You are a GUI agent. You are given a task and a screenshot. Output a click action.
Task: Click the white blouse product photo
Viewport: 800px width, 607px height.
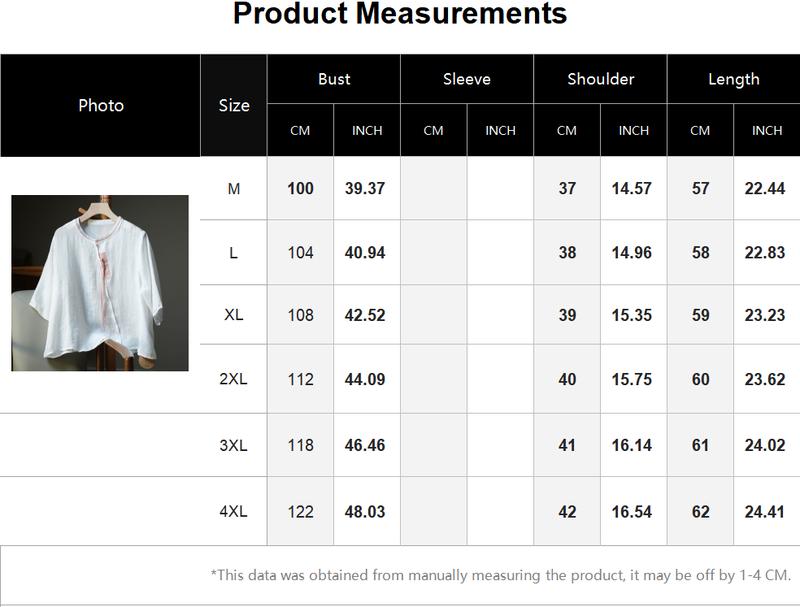tap(100, 283)
